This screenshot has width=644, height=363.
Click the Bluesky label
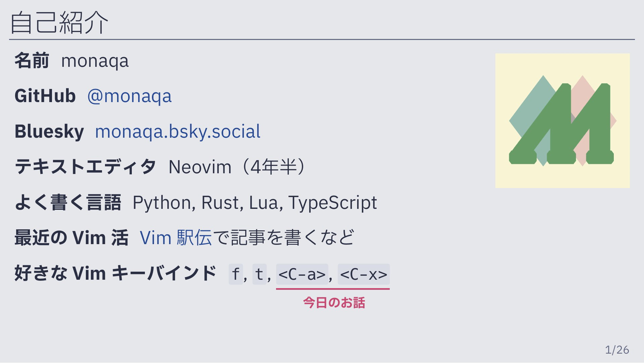[x=49, y=131]
